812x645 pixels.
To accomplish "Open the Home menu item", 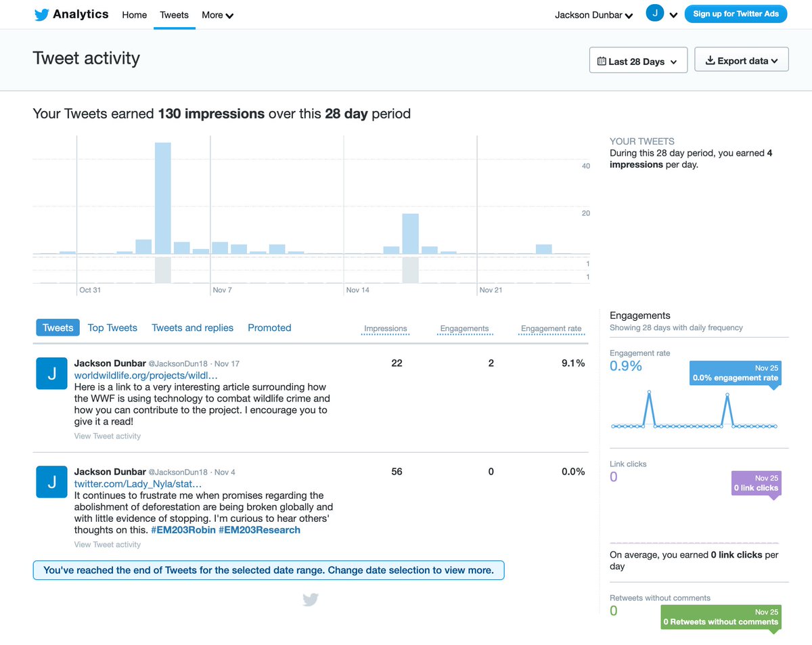I will tap(134, 15).
